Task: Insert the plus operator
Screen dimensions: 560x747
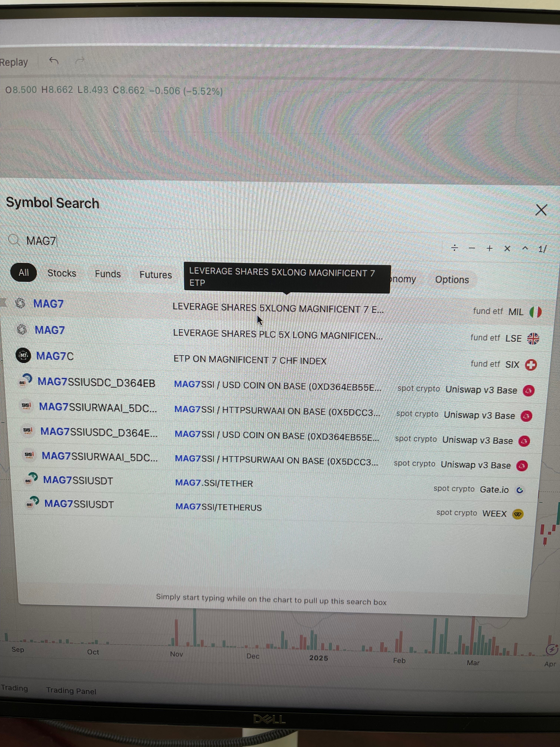Action: pyautogui.click(x=489, y=249)
